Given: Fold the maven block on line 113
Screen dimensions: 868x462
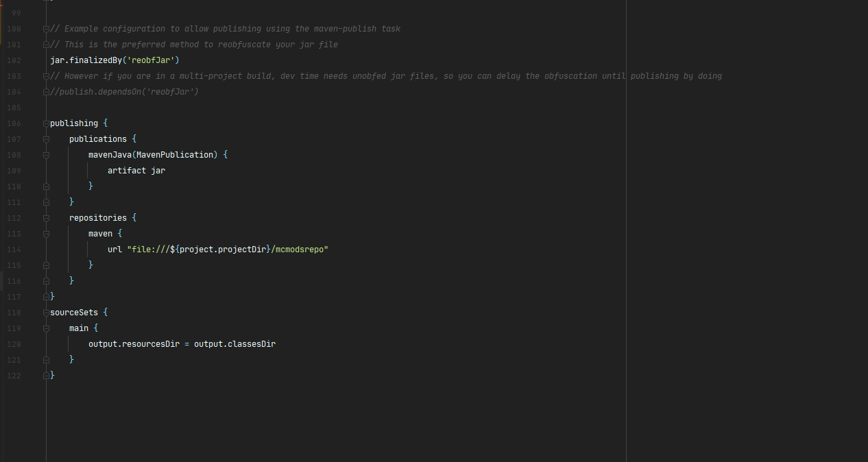Looking at the screenshot, I should 46,234.
